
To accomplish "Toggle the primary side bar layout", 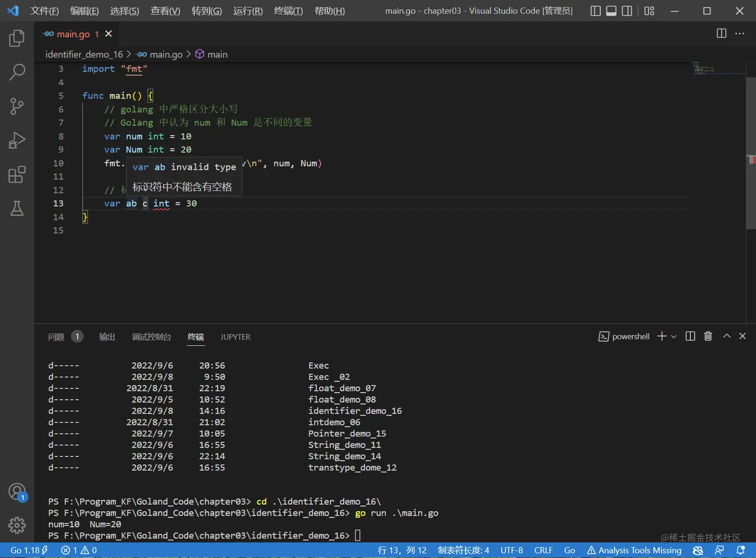I will tap(595, 11).
